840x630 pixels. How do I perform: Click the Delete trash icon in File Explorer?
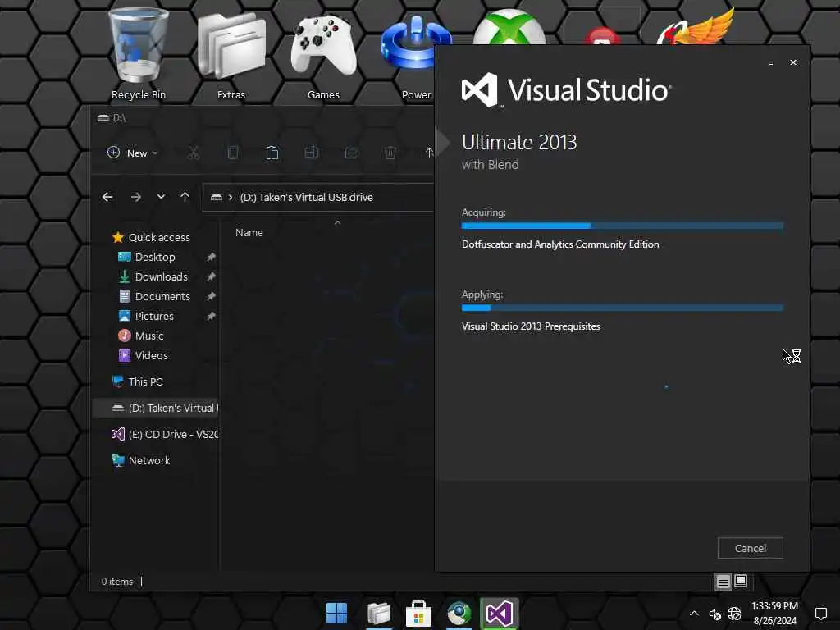tap(390, 153)
